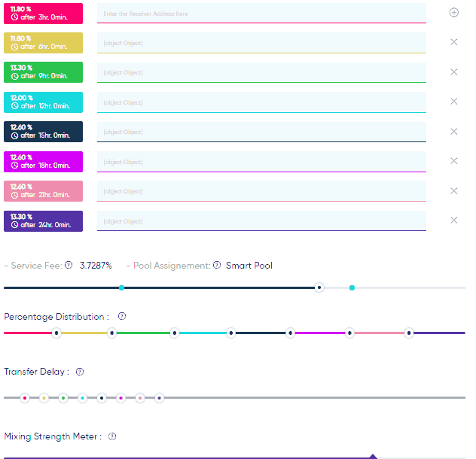Remove the yellow 6hr address row

(x=453, y=42)
